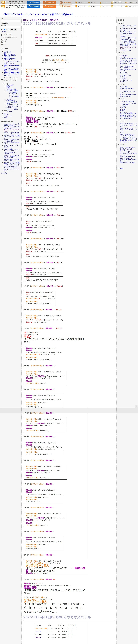138x644 pixels.
Task: Open the wiki title link at page top
Action: (x=37, y=14)
